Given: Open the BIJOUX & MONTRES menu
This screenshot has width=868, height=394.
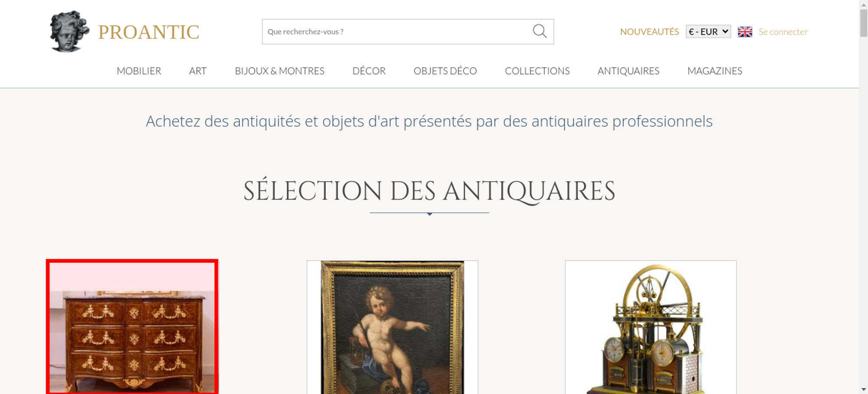Looking at the screenshot, I should pos(279,71).
